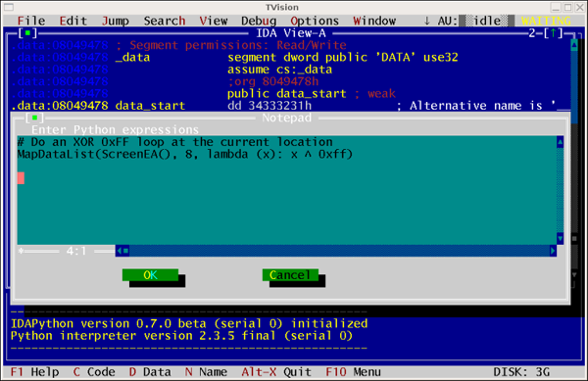Open the Search menu
The width and height of the screenshot is (588, 381).
pos(165,21)
